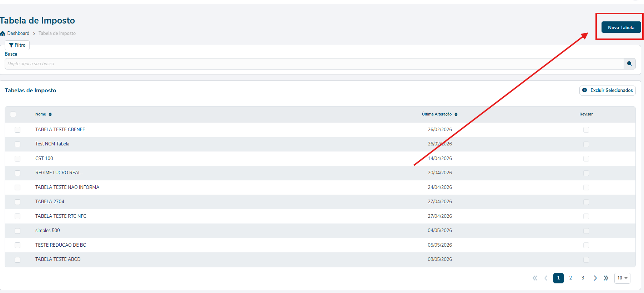This screenshot has height=293, width=644.
Task: Click Tabela de Imposto breadcrumb text
Action: pos(57,34)
